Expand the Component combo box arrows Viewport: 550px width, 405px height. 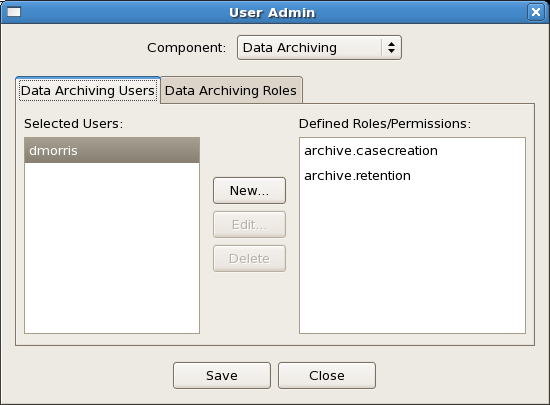click(x=391, y=47)
